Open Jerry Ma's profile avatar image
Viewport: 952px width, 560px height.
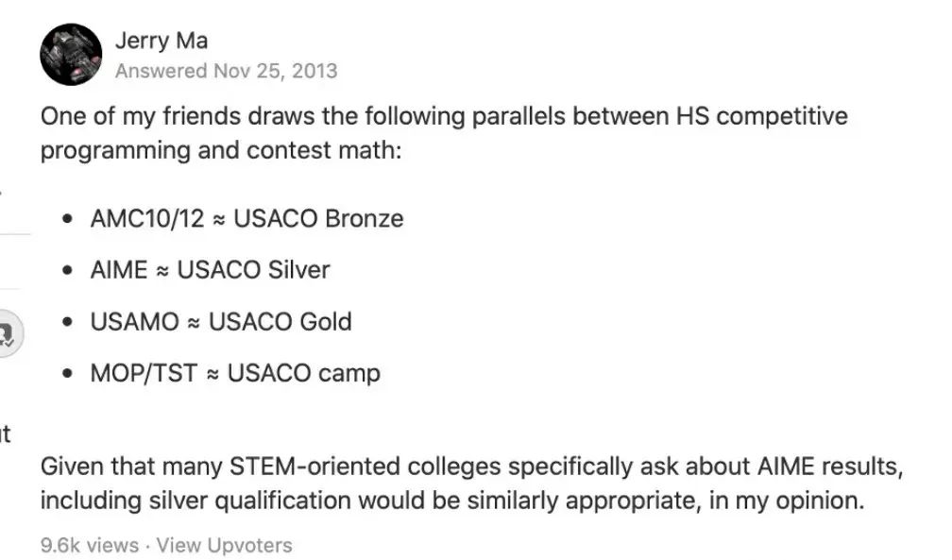(71, 55)
